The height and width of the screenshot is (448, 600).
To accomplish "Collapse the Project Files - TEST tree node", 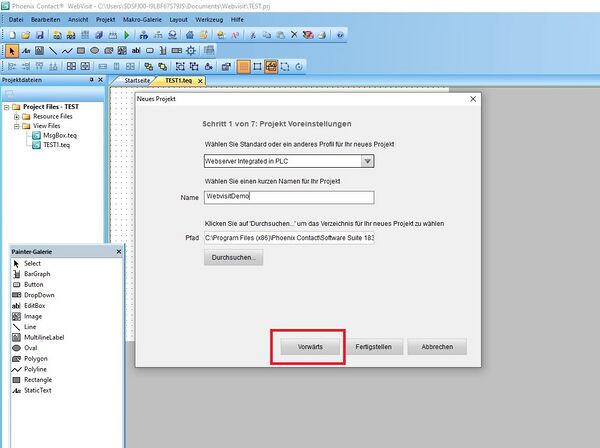I will click(x=5, y=106).
